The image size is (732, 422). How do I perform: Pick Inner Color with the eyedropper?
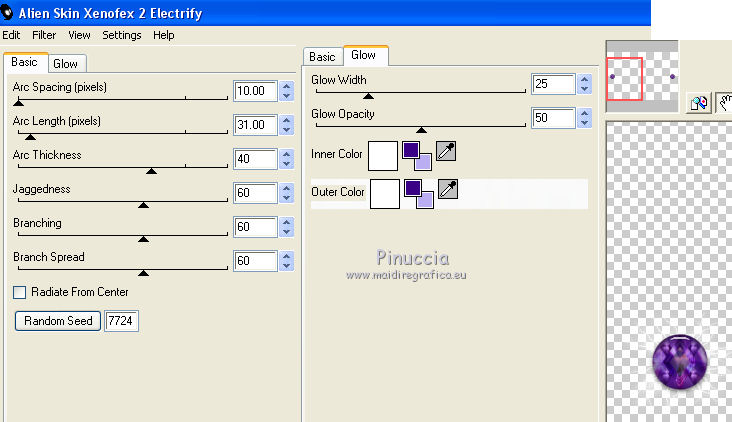pyautogui.click(x=448, y=152)
